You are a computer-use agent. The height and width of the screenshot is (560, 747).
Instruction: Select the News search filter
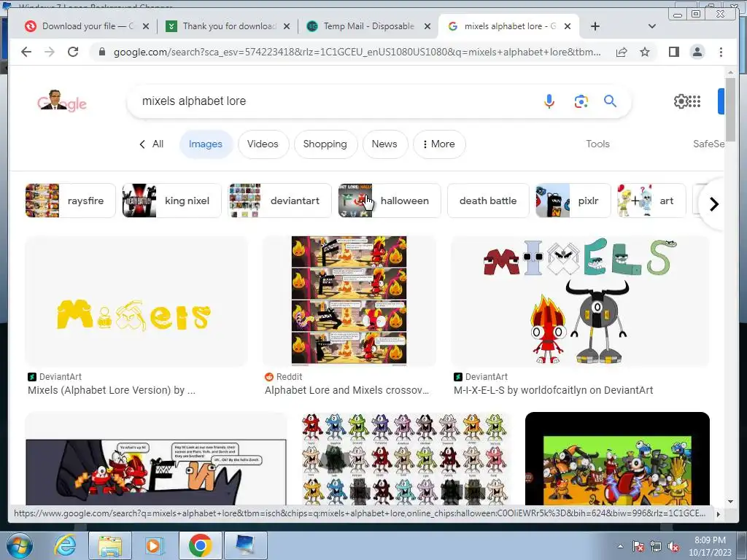[x=384, y=144]
